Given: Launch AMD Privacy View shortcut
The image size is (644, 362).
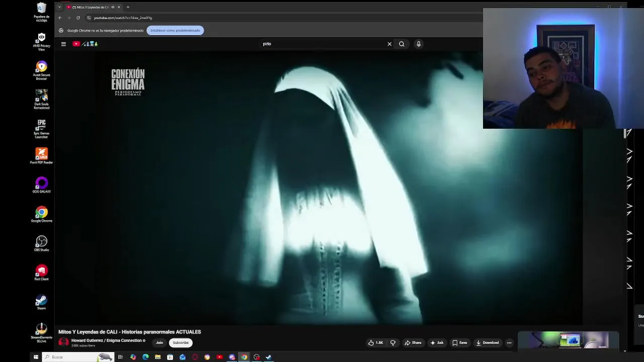Looking at the screenshot, I should [x=41, y=42].
